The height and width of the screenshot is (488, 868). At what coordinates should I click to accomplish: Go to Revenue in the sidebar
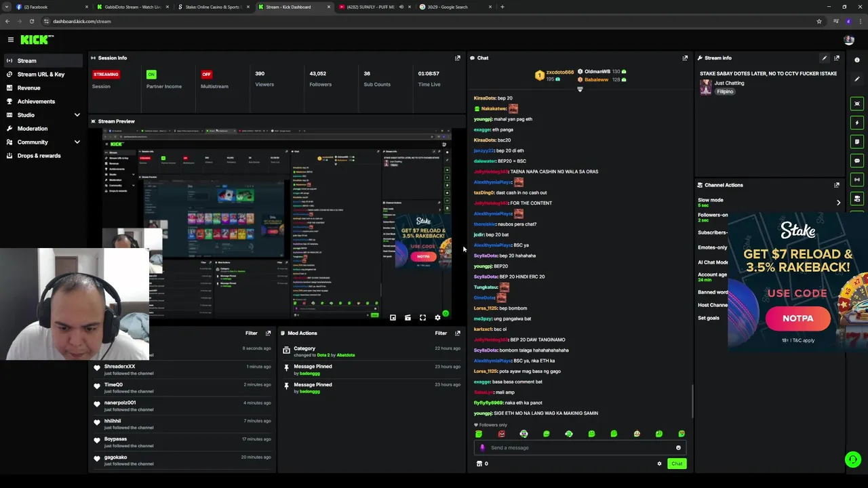[43, 88]
